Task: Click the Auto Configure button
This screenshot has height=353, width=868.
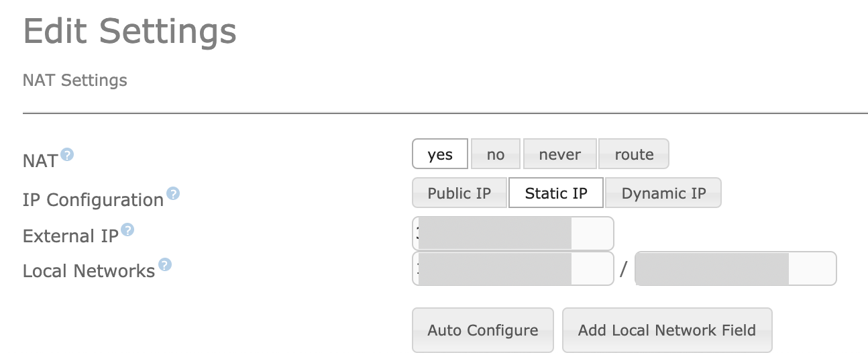Action: click(x=483, y=330)
